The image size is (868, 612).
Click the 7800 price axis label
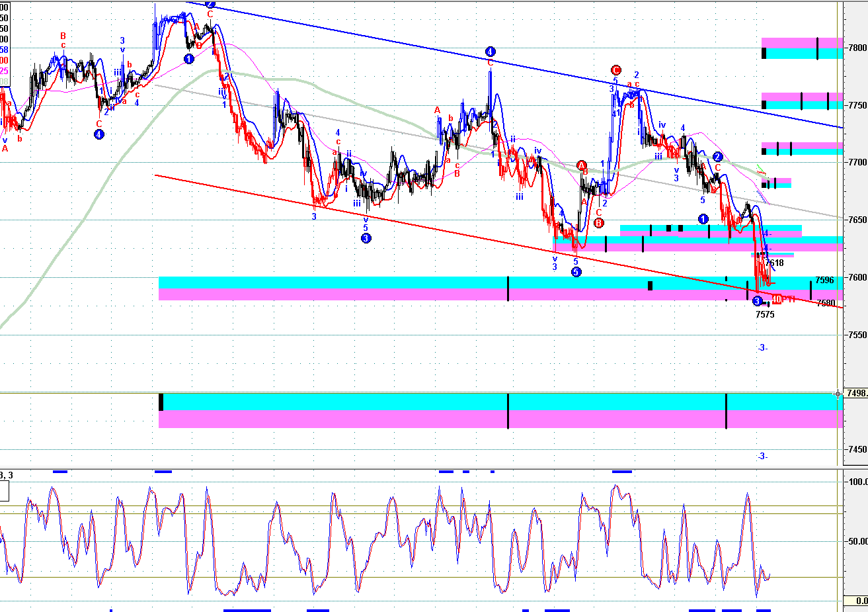[x=857, y=48]
